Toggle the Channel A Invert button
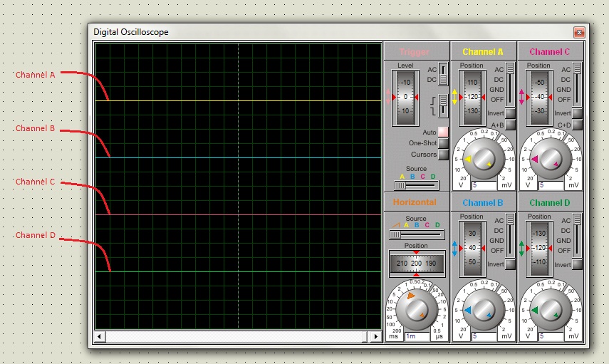609x364 pixels. point(510,113)
